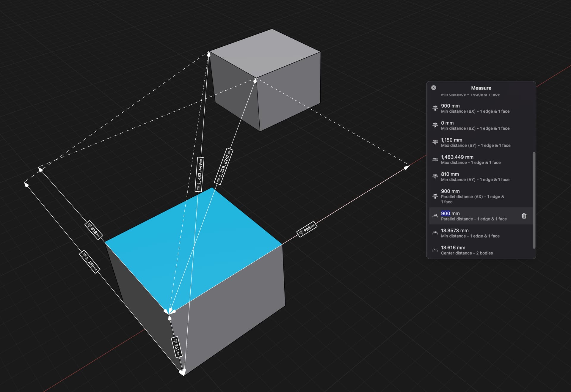Screen dimensions: 571x392
Task: Click the 261 mm label on cube edge
Action: (177, 347)
